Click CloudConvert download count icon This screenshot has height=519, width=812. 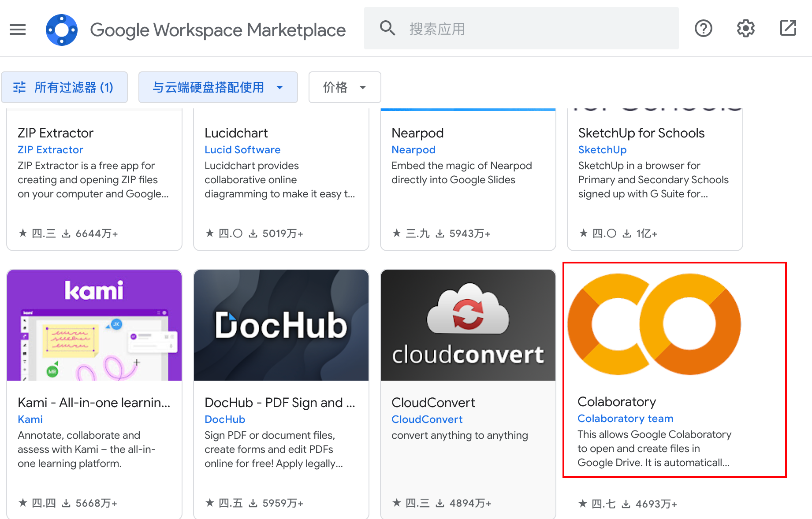click(440, 503)
